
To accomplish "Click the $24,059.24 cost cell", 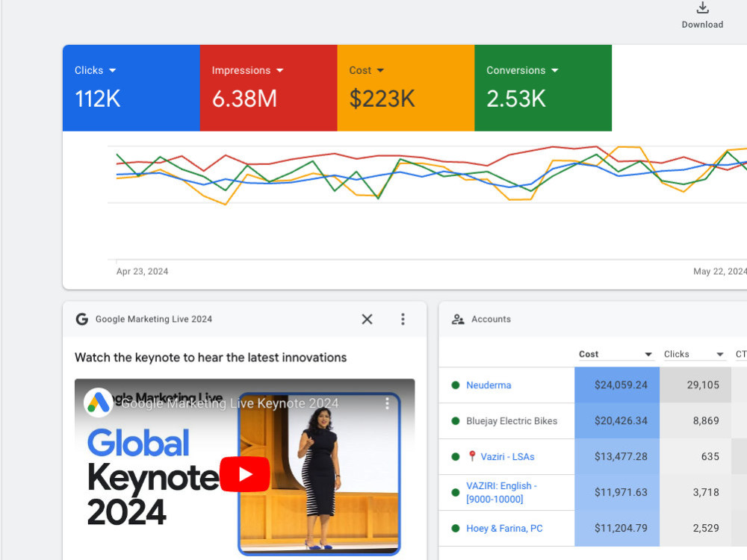I will (x=617, y=385).
